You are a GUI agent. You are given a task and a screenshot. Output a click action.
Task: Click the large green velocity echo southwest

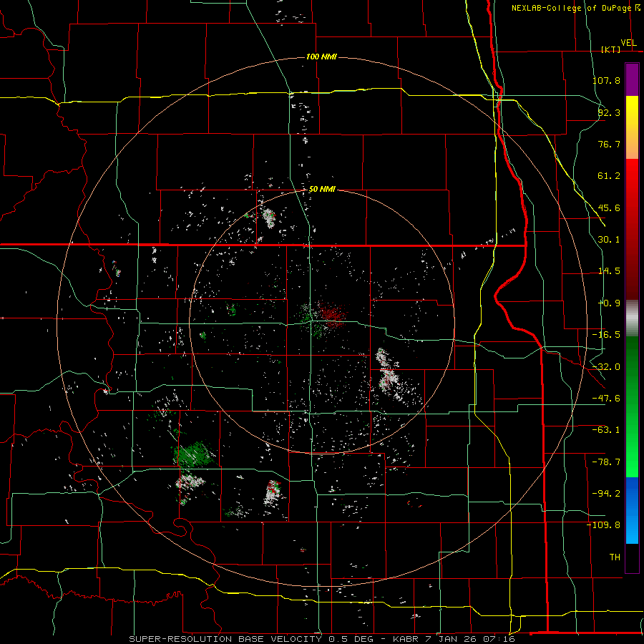(x=194, y=454)
